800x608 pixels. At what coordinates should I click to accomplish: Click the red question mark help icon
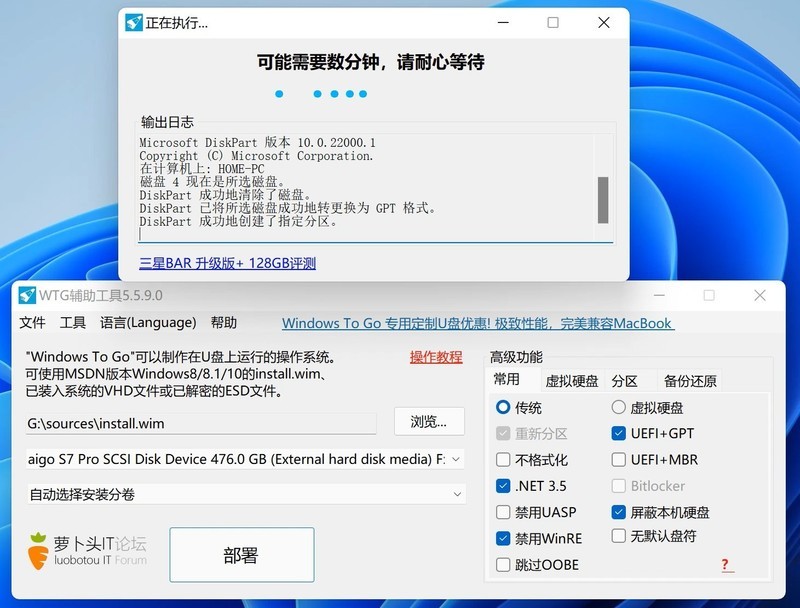click(x=726, y=565)
